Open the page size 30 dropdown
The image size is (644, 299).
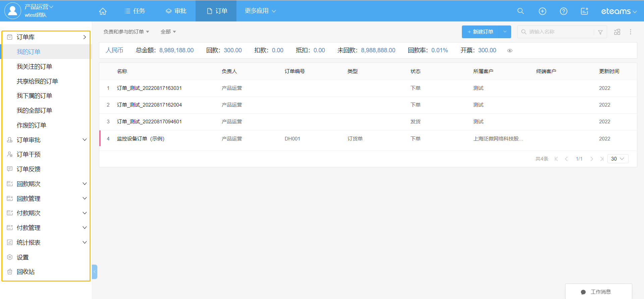(x=618, y=159)
